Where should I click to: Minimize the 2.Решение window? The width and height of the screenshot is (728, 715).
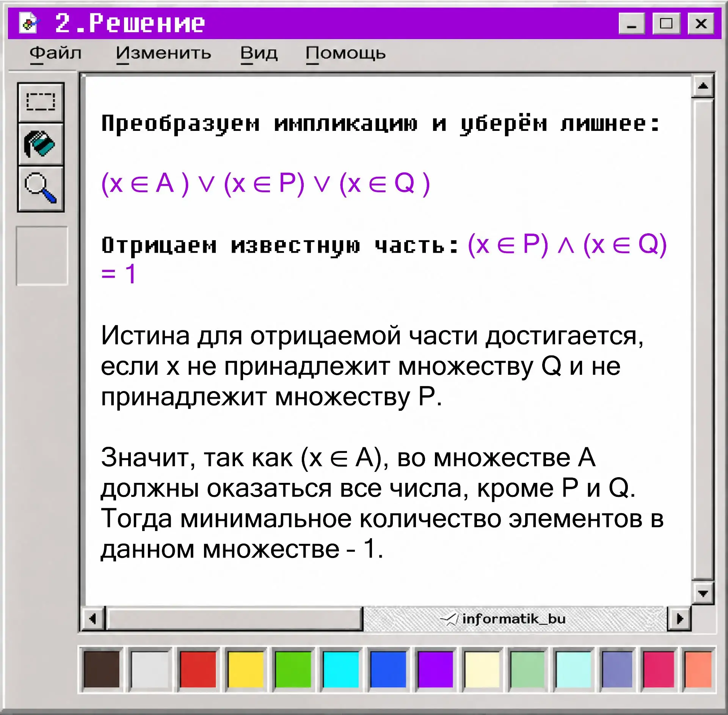click(x=632, y=24)
